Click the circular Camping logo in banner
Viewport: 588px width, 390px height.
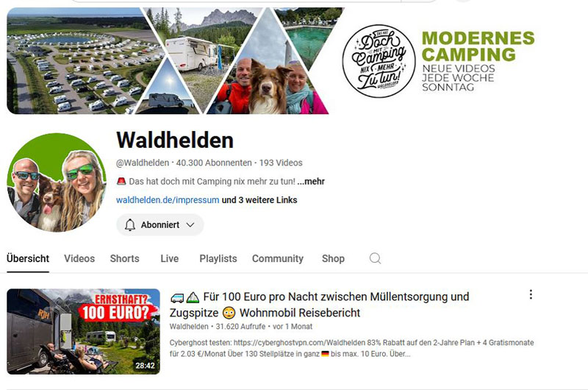(x=379, y=61)
